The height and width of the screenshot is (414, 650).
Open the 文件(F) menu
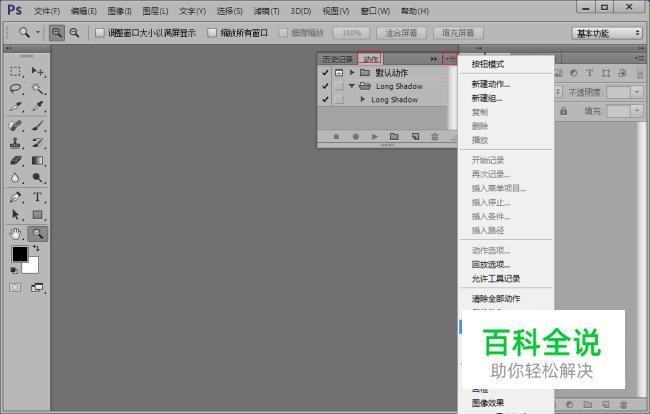[47, 11]
